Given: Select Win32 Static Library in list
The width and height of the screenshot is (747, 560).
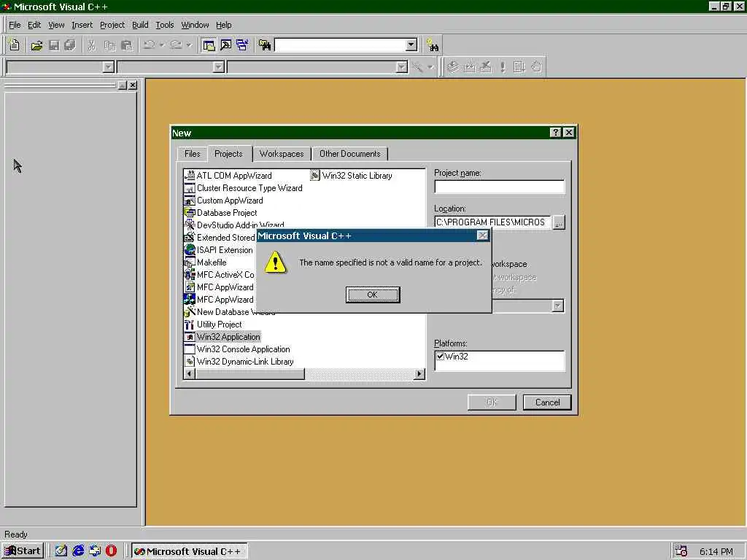Looking at the screenshot, I should pos(357,175).
